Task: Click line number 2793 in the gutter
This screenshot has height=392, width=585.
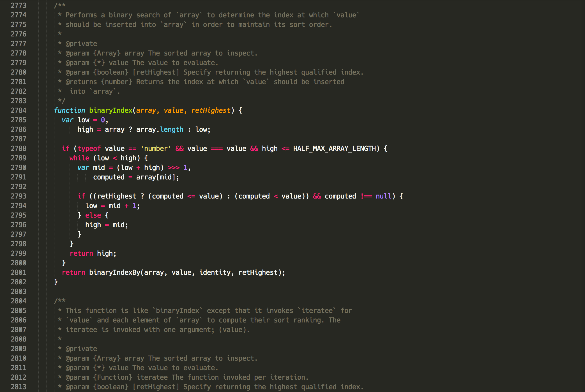Action: pos(19,196)
